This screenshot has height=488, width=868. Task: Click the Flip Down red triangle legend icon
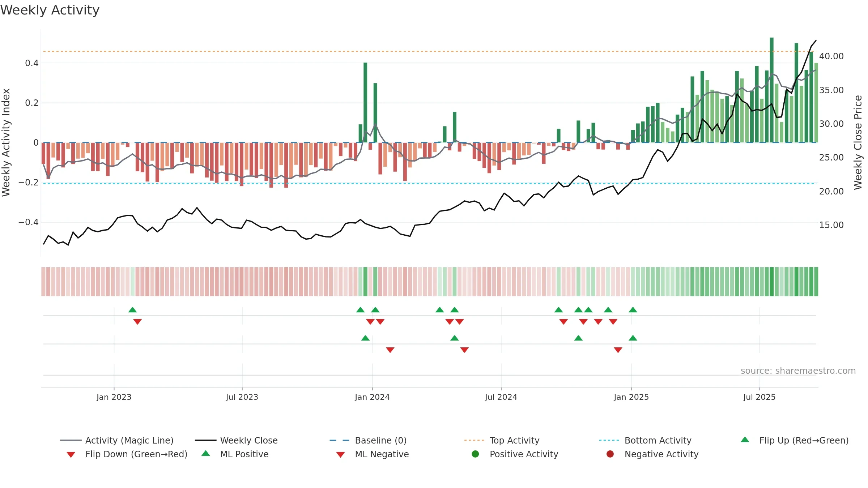(71, 455)
